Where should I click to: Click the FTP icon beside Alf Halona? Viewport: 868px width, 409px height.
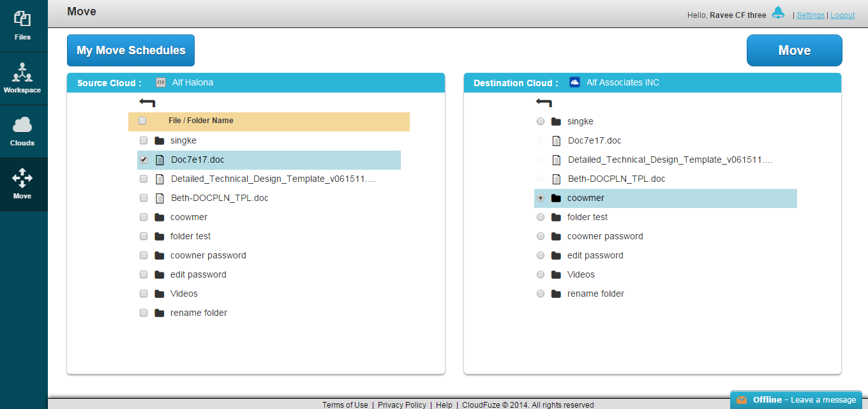(161, 82)
